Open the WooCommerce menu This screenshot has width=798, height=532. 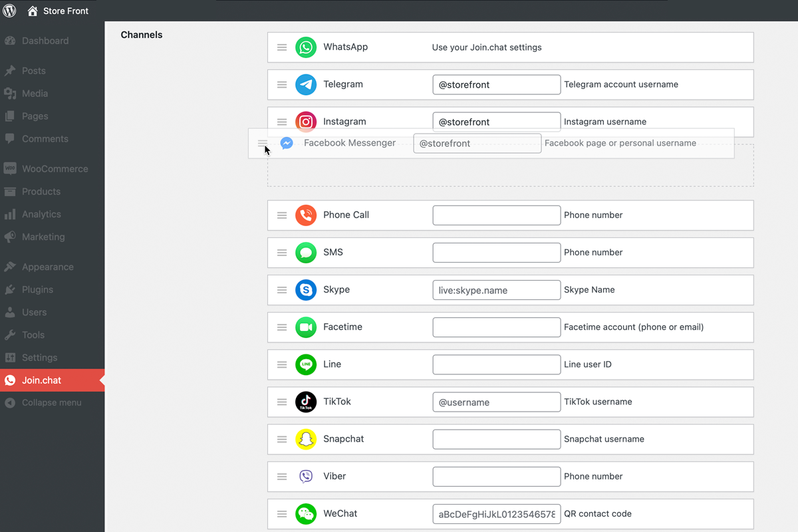pyautogui.click(x=52, y=168)
